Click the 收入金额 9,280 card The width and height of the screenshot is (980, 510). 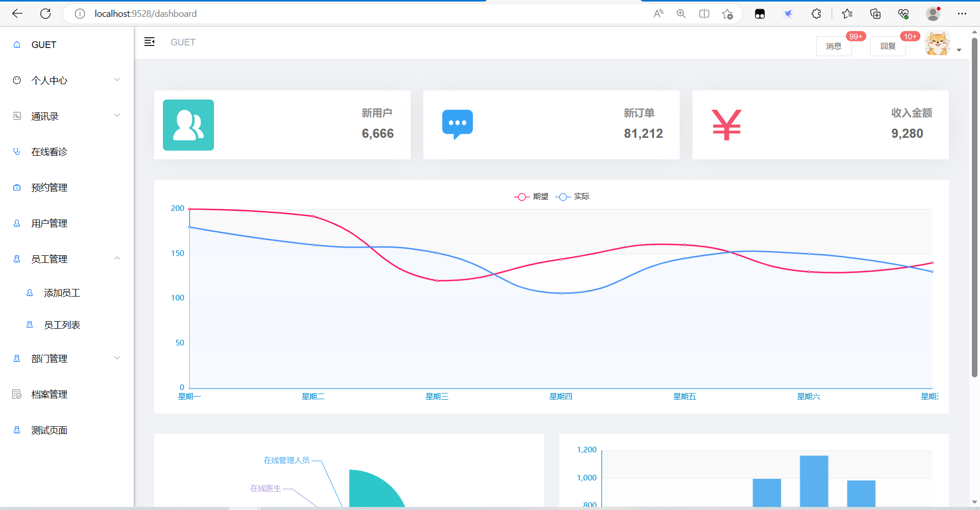(821, 125)
